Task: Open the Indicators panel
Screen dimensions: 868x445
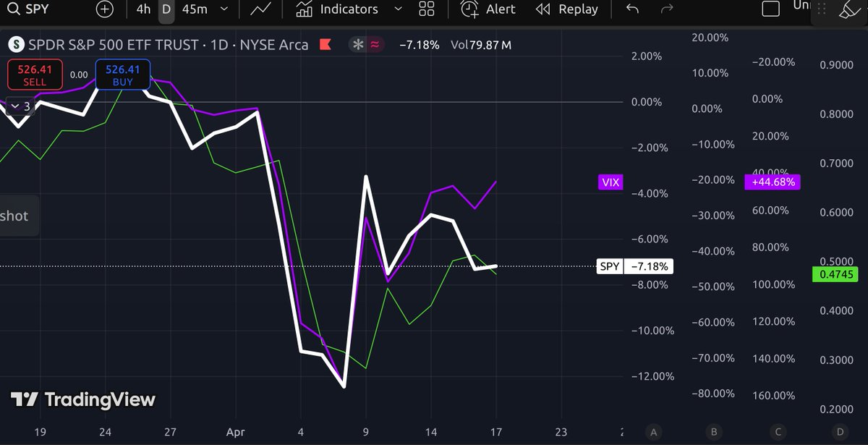Action: coord(337,9)
